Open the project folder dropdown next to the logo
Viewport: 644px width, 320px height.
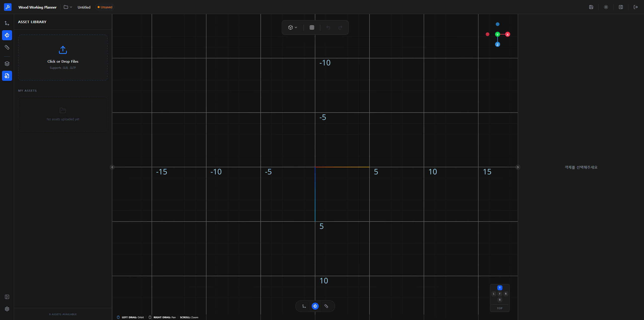(x=67, y=7)
